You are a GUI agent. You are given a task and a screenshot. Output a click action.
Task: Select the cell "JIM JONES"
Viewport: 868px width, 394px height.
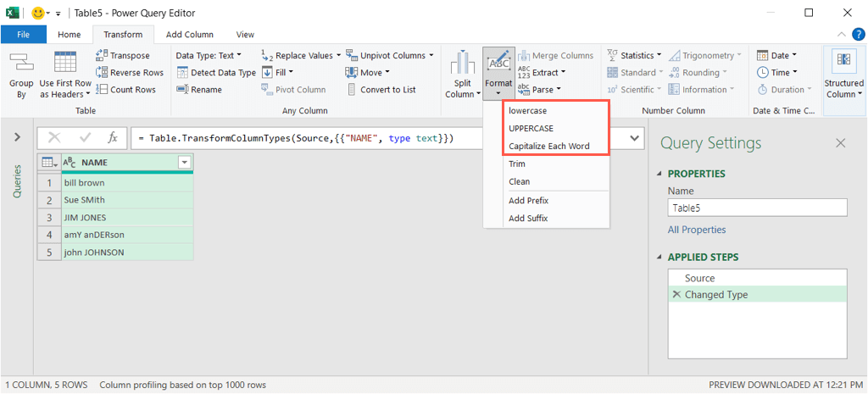127,218
